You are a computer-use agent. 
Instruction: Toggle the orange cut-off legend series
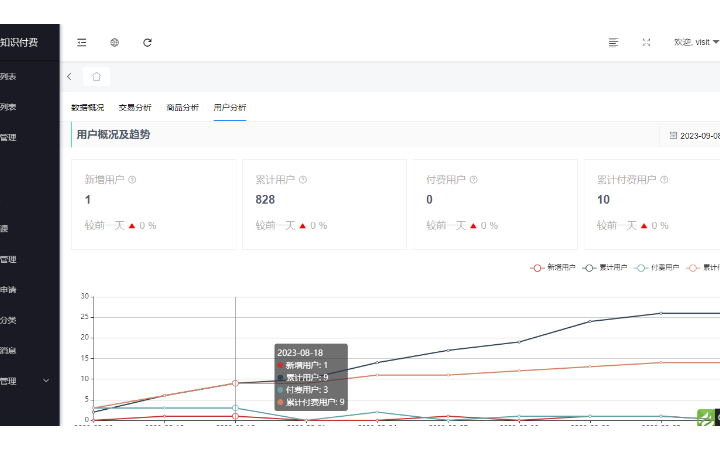(703, 268)
